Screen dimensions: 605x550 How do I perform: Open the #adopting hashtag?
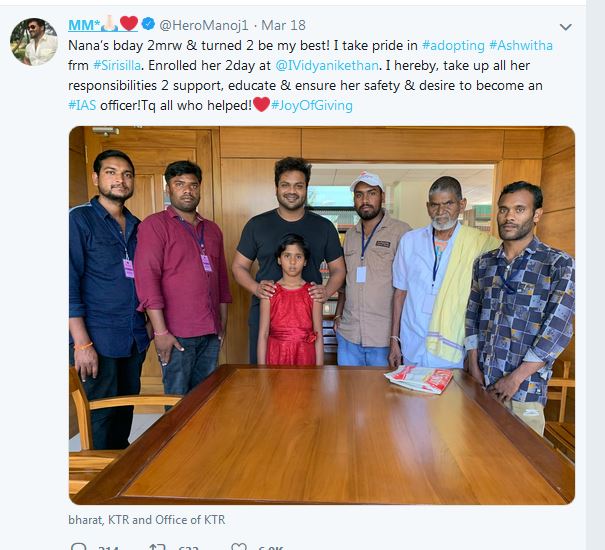[x=455, y=46]
